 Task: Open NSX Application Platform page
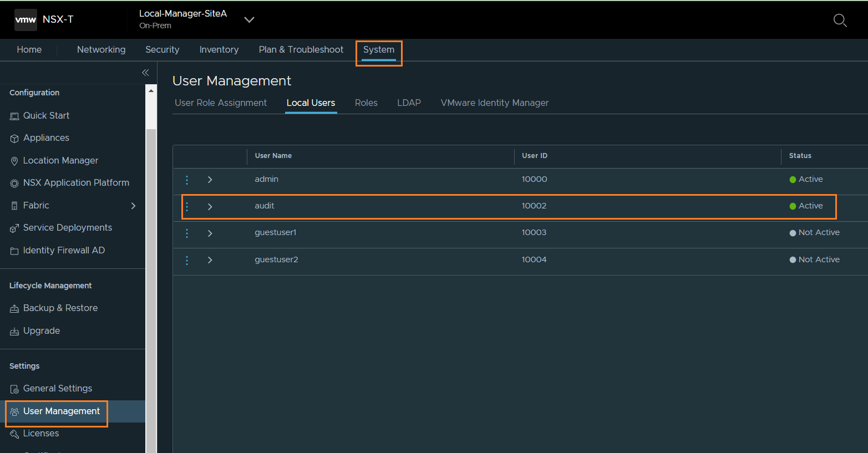click(x=76, y=183)
